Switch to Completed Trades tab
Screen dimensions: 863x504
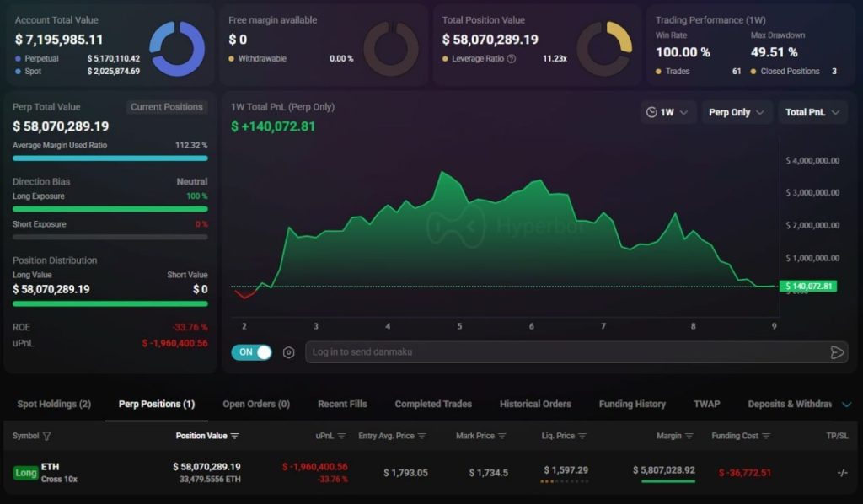[x=433, y=404]
